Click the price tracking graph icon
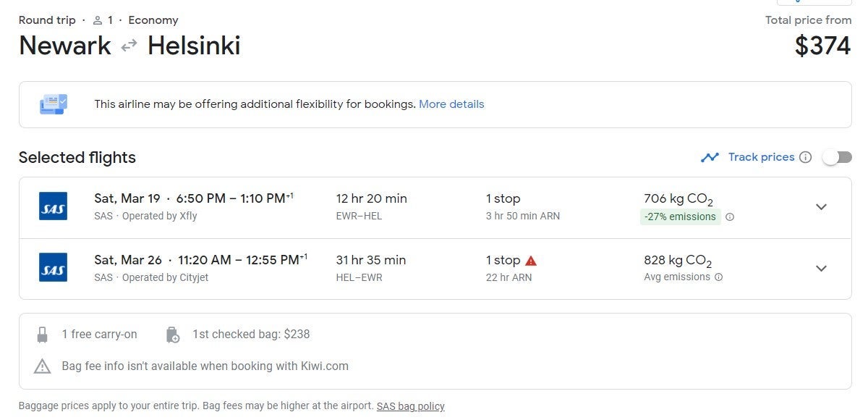This screenshot has width=868, height=420. click(710, 157)
